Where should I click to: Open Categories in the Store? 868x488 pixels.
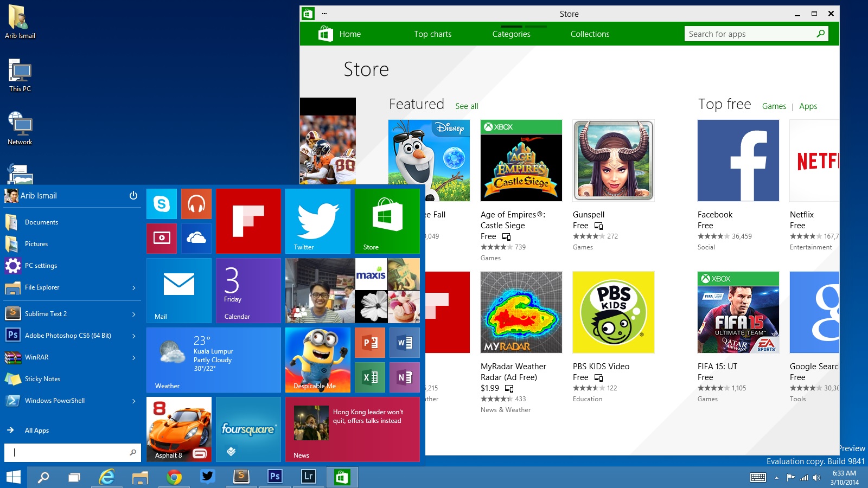(x=511, y=34)
